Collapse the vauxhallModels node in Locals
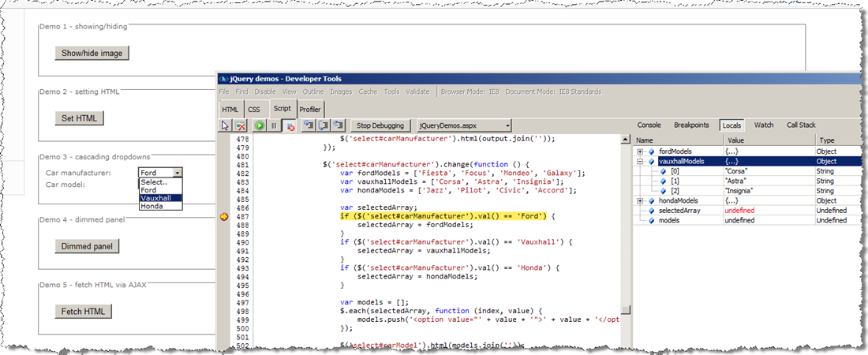Screen dimensions: 868x355 641,161
